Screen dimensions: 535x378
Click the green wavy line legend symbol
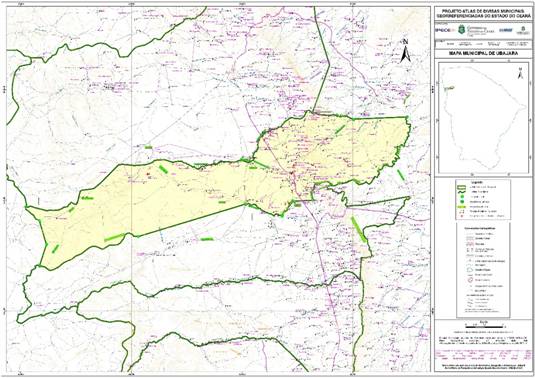[x=462, y=192]
